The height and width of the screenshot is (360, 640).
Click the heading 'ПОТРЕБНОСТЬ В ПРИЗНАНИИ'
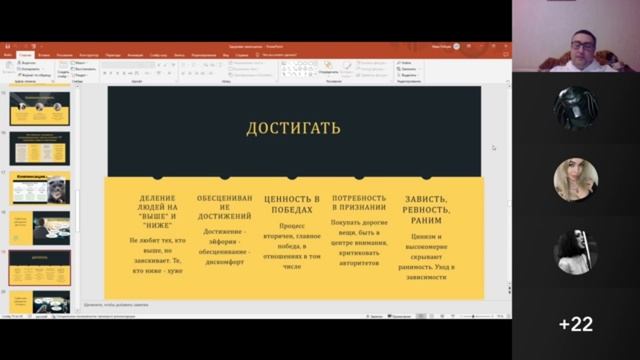click(359, 203)
